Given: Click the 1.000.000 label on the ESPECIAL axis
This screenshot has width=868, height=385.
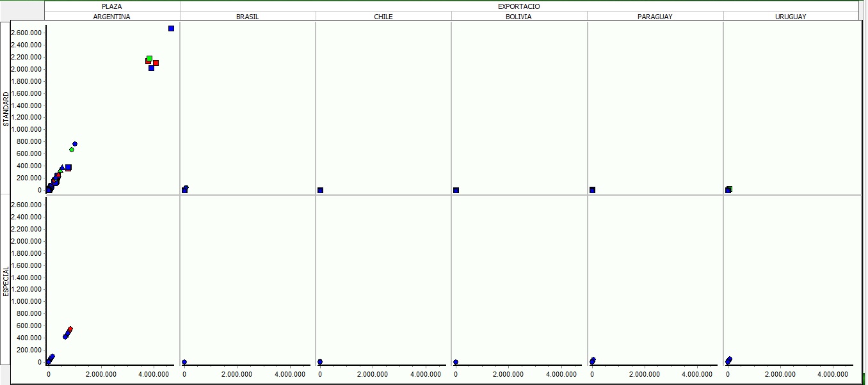Looking at the screenshot, I should tap(28, 302).
